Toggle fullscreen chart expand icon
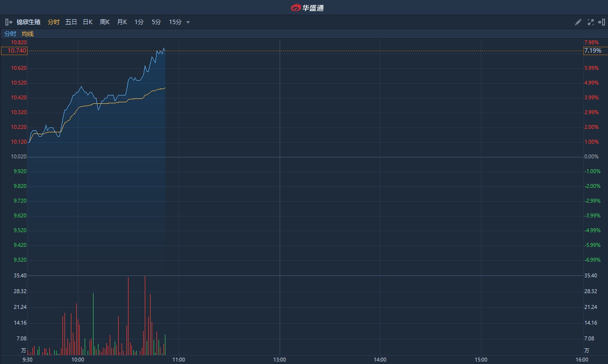608x364 pixels. tap(590, 22)
